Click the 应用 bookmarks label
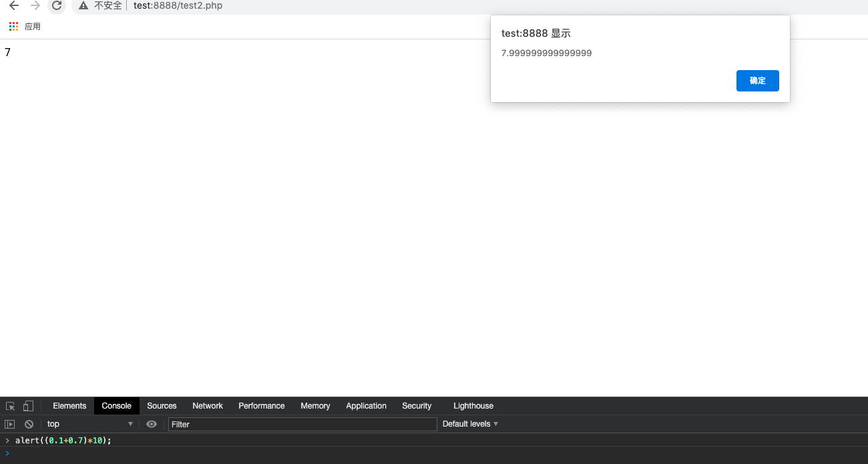This screenshot has height=464, width=868. [x=33, y=27]
